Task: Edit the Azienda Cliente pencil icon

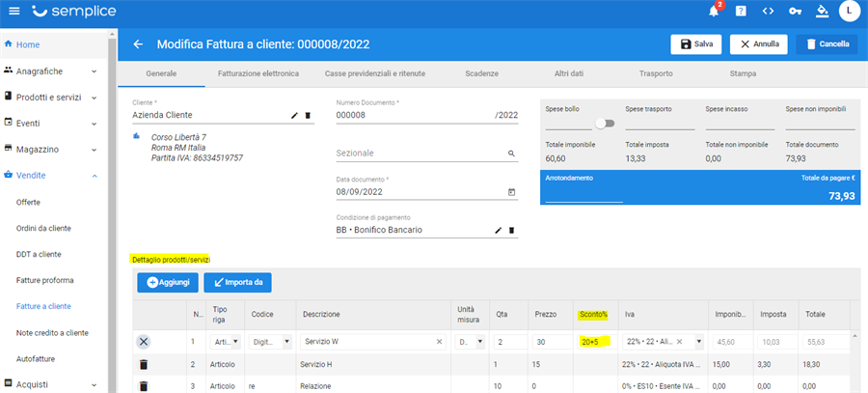Action: (x=295, y=115)
